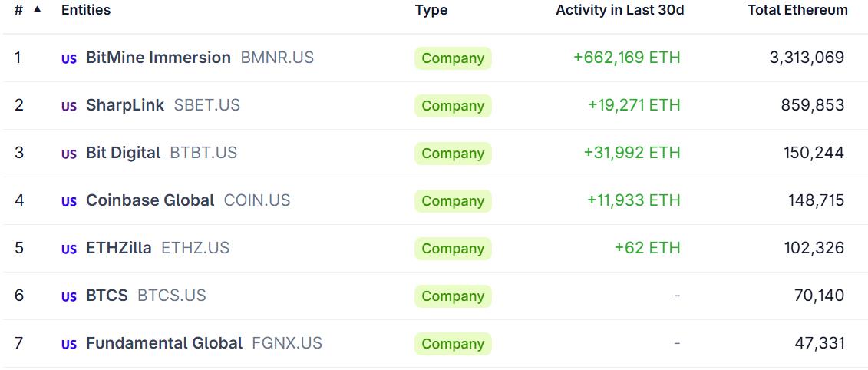Click the US flag icon beside ETHZilla
The image size is (868, 370).
coord(69,249)
